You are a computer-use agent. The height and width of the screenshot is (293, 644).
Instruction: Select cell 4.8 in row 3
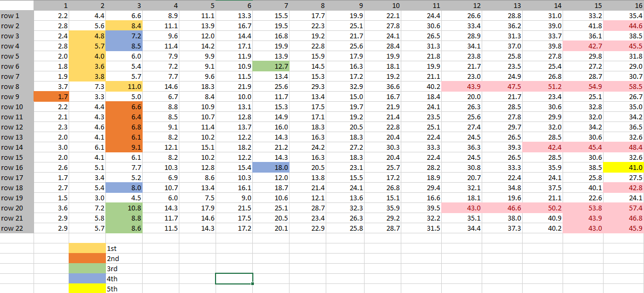click(x=88, y=36)
